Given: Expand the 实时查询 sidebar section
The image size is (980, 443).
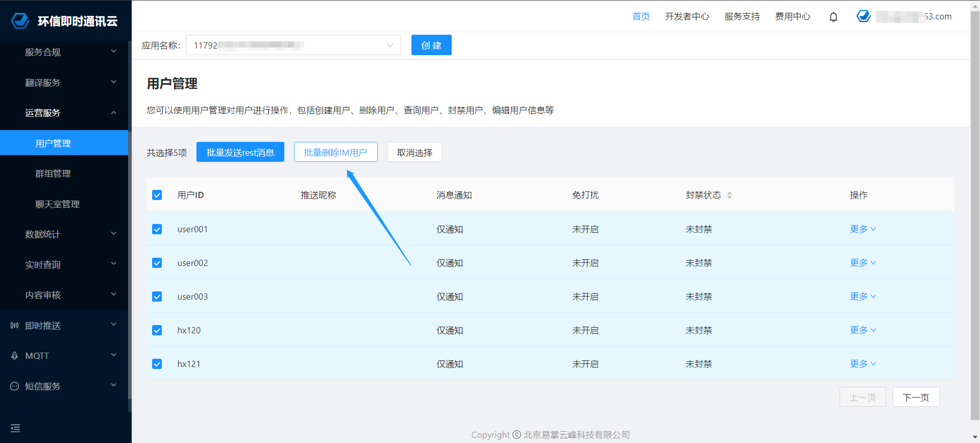Looking at the screenshot, I should pos(64,264).
